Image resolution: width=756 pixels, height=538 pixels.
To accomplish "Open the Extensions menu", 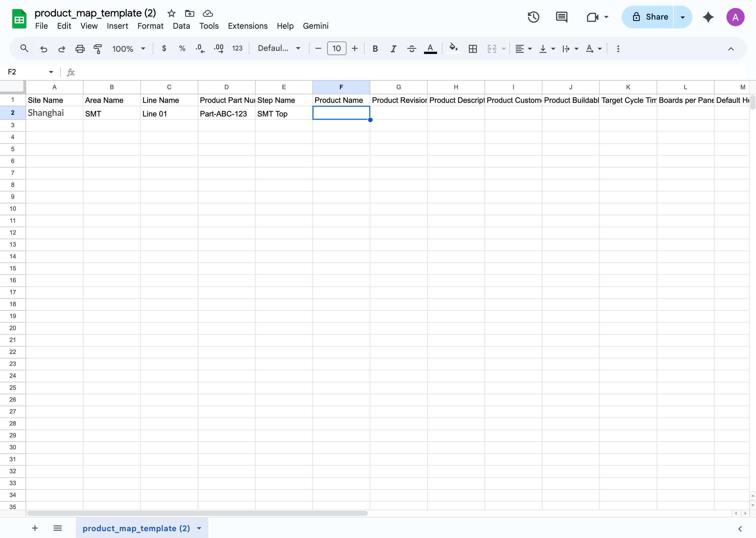I will click(x=247, y=26).
